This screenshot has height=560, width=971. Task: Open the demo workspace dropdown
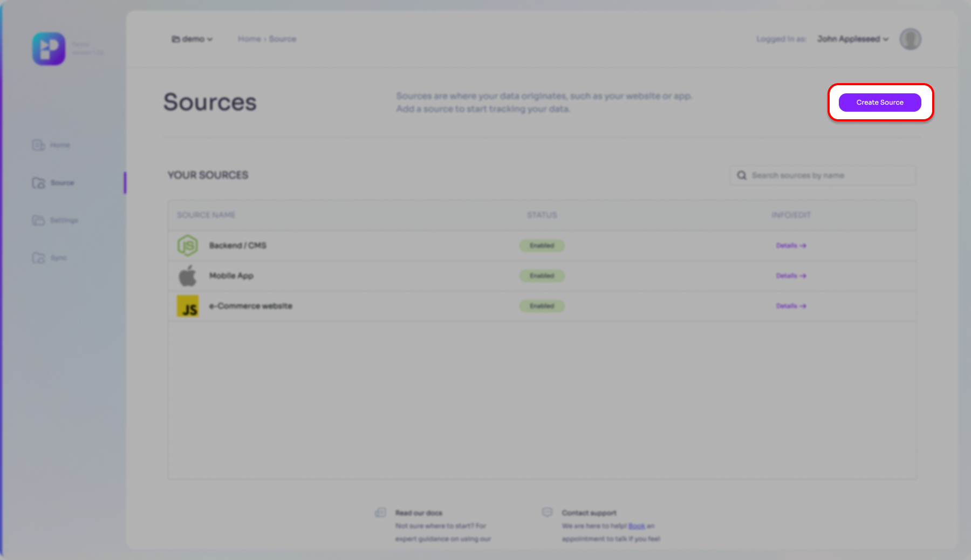192,39
